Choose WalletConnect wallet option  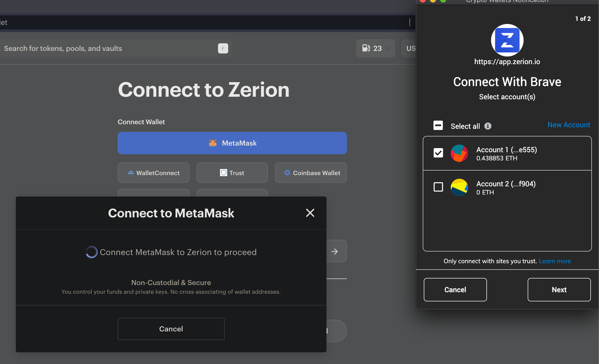153,173
